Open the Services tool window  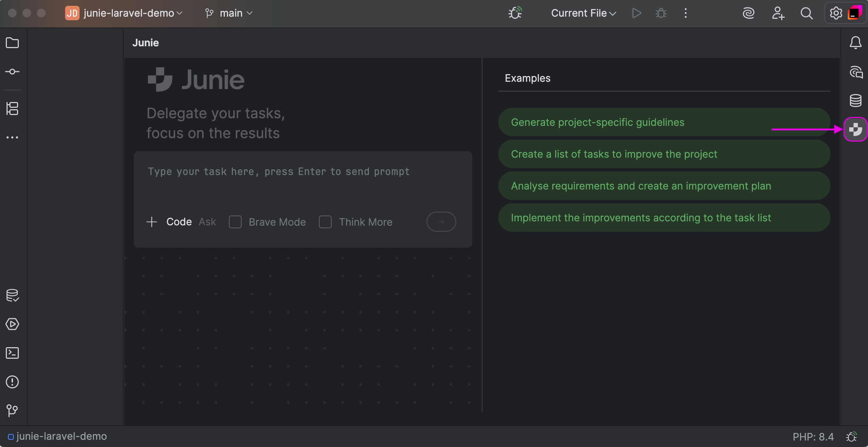click(x=12, y=324)
